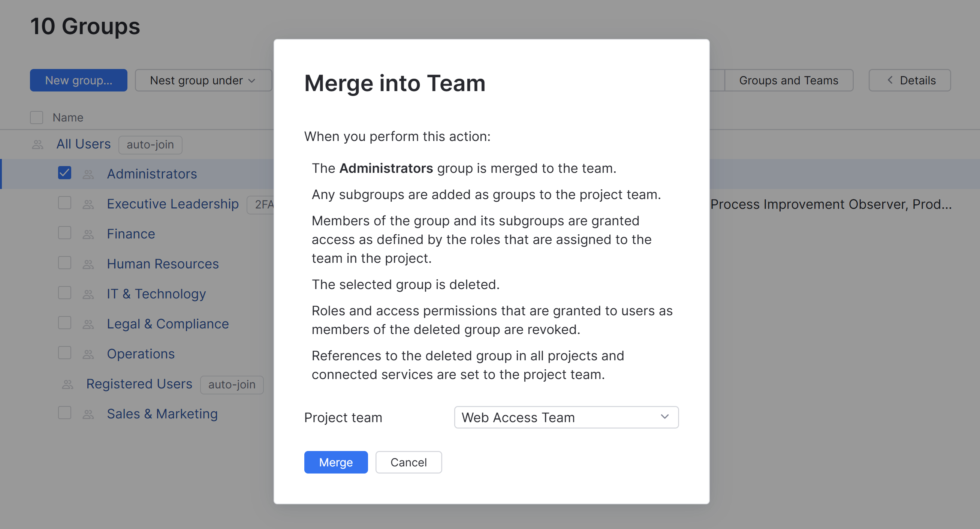Open the Legal & Compliance group
The height and width of the screenshot is (529, 980).
[x=168, y=324]
